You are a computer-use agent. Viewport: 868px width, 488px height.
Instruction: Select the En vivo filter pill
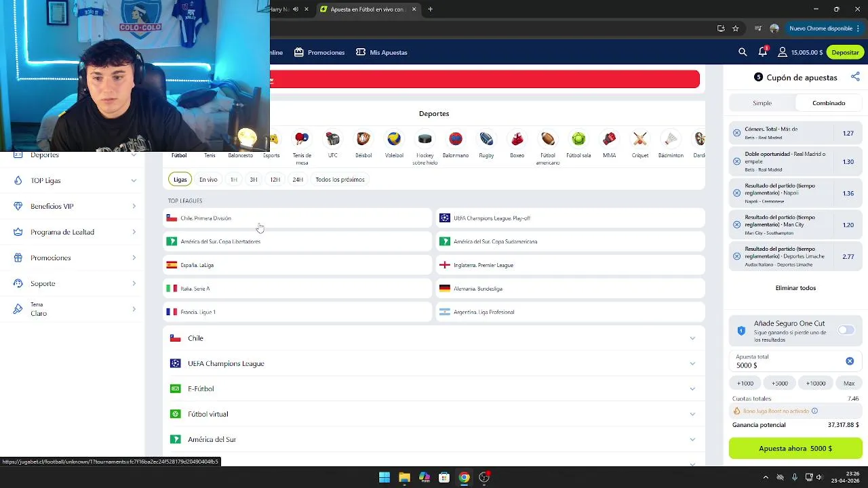click(x=208, y=180)
